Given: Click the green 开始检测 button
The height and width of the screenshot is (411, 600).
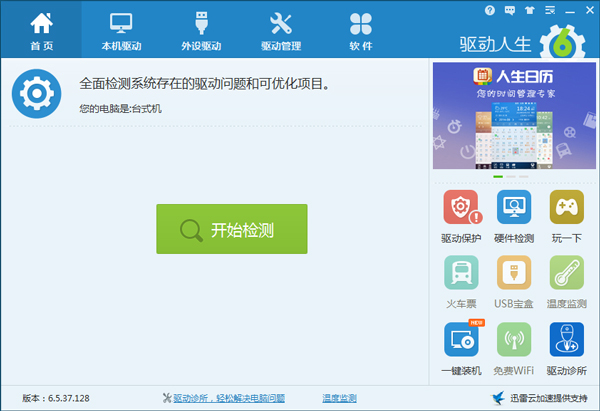Looking at the screenshot, I should point(232,229).
